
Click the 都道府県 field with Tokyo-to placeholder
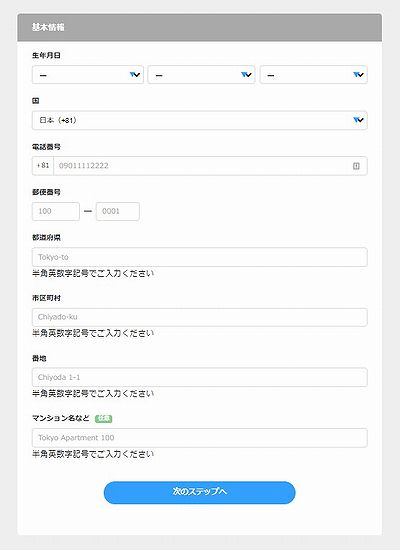200,257
